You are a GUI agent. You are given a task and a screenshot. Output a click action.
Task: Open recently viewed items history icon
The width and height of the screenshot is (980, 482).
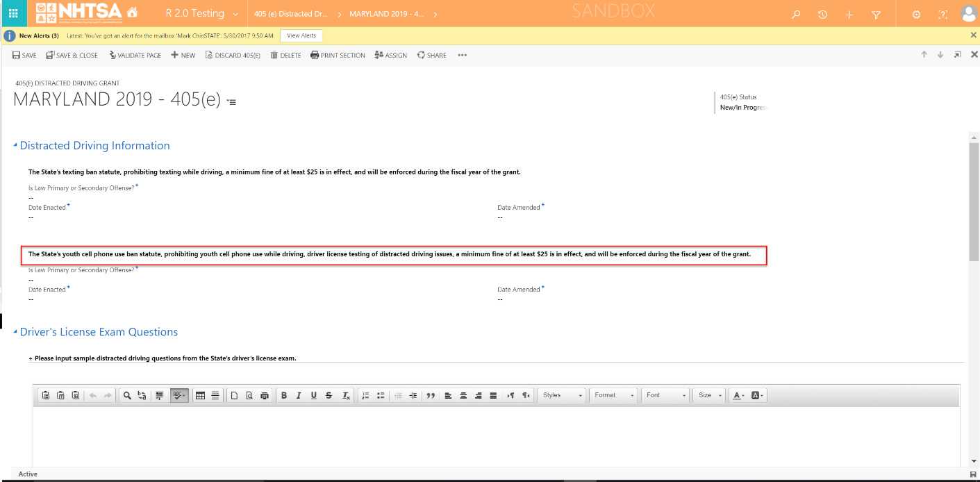(822, 15)
